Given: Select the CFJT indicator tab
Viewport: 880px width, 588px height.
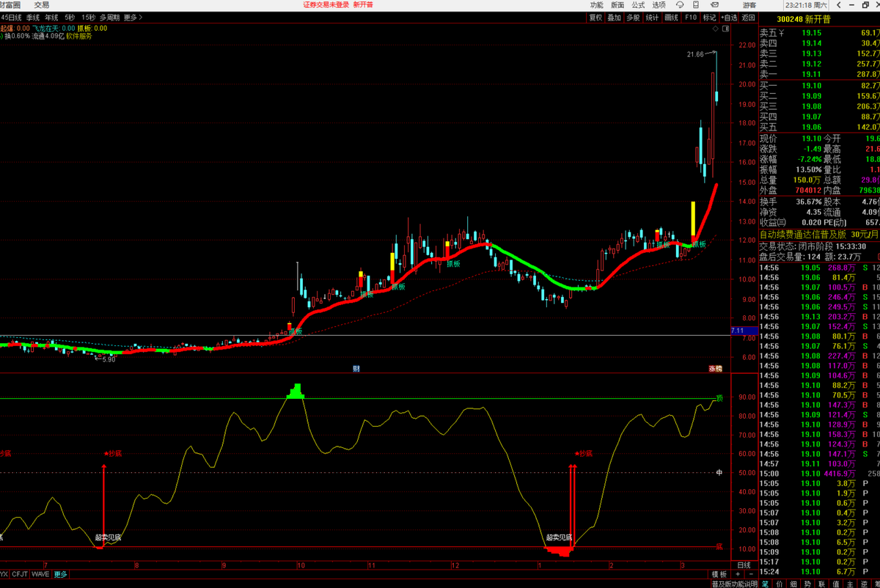Looking at the screenshot, I should 20,574.
